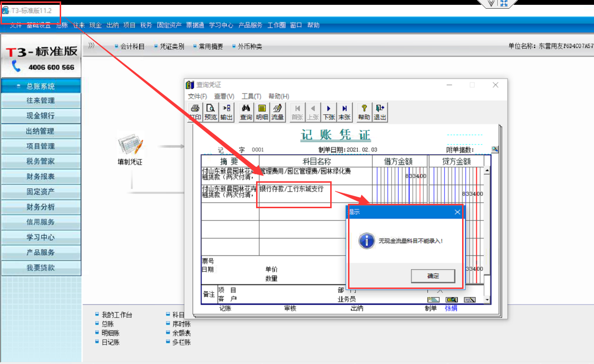This screenshot has height=364, width=594.
Task: Open the 序时账 link at bottom
Action: click(x=181, y=324)
